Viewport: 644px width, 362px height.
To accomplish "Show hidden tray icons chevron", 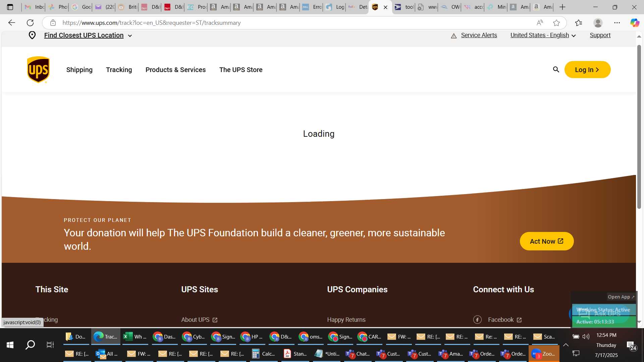I will pos(566,345).
